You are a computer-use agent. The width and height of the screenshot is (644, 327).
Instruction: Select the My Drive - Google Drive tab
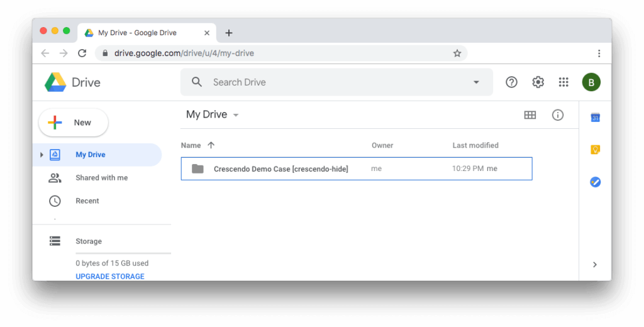(x=147, y=33)
